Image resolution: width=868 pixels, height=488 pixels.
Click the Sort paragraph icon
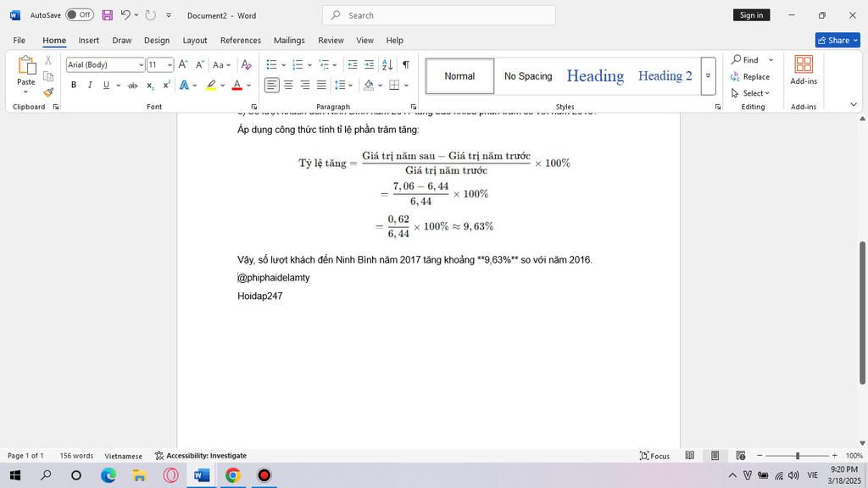pos(387,64)
